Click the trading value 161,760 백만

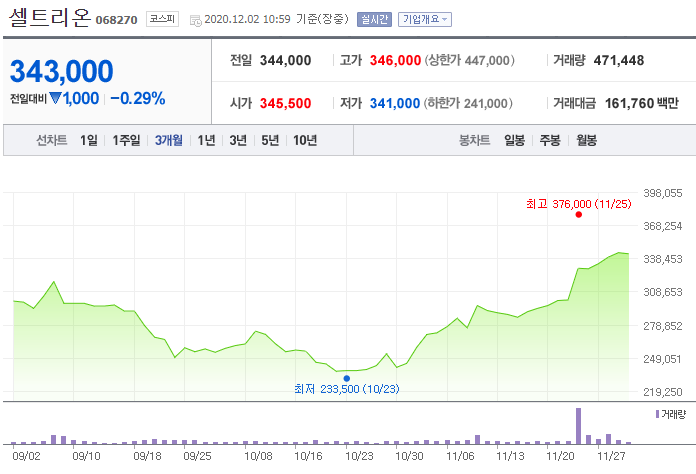pos(642,103)
